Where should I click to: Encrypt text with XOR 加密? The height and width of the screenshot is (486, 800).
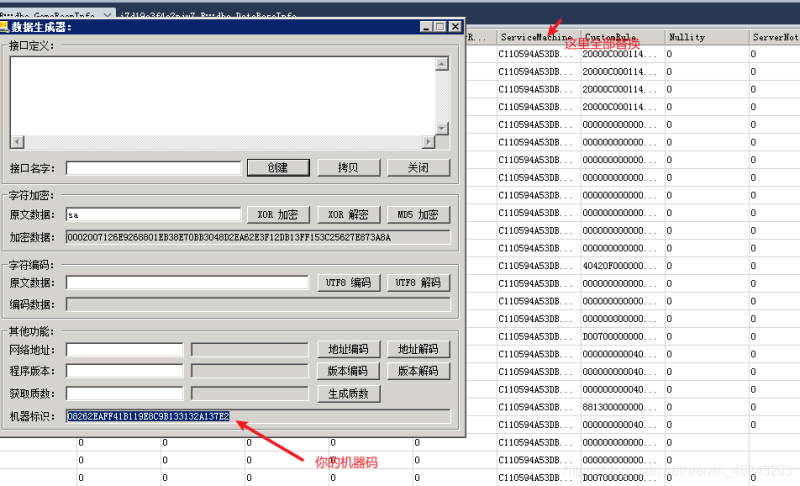click(278, 215)
